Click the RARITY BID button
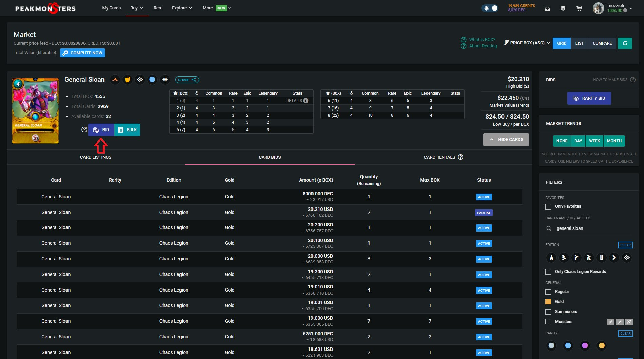 [x=589, y=98]
